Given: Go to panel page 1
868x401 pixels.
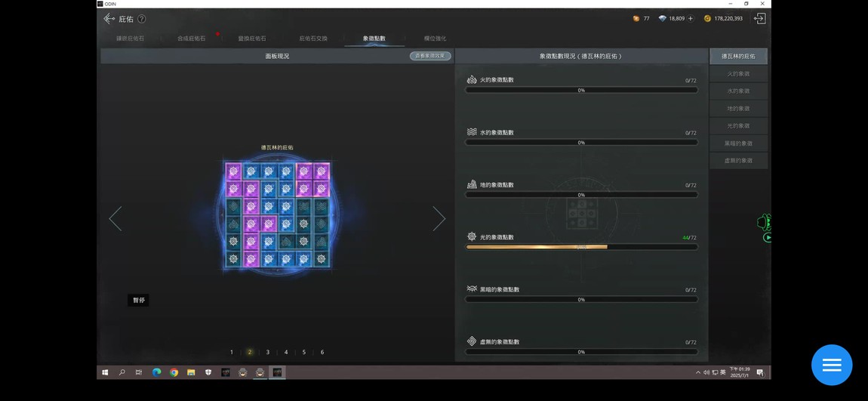Looking at the screenshot, I should tap(232, 352).
